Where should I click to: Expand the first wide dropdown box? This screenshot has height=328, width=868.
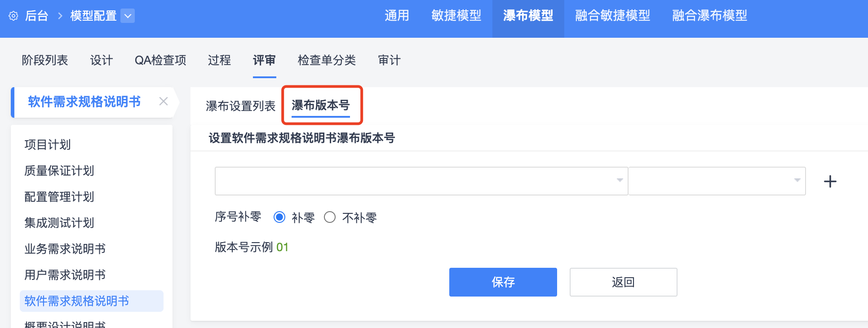tap(421, 181)
